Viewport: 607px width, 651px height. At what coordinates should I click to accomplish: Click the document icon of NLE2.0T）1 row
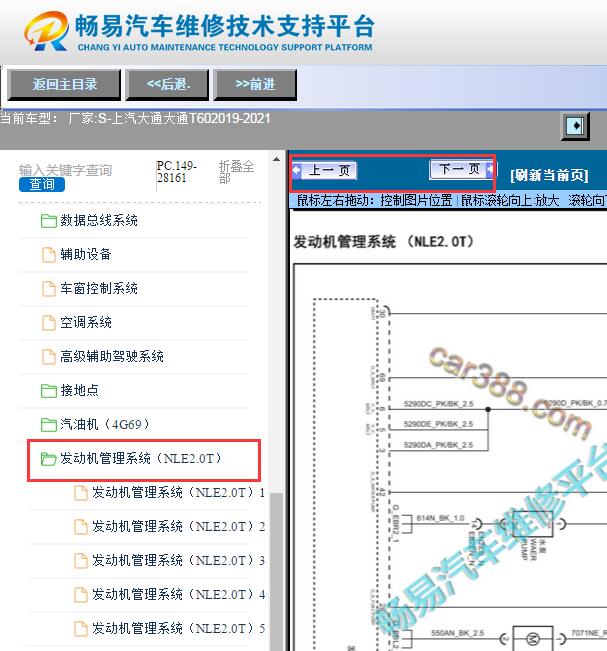[81, 493]
